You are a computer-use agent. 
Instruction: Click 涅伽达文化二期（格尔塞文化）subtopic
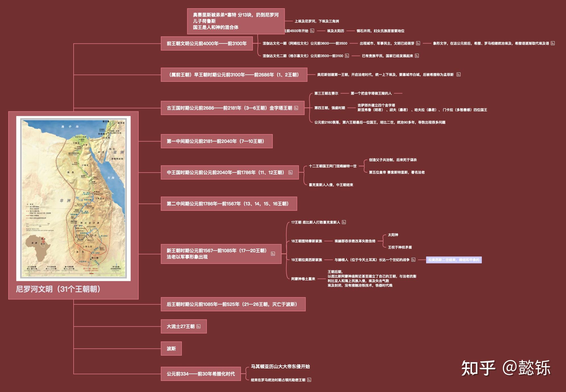[x=303, y=56]
